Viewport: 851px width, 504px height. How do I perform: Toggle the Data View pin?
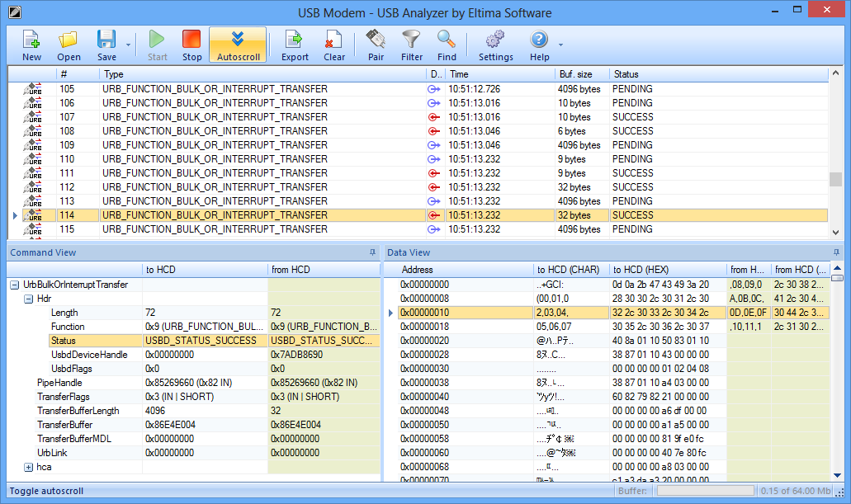tap(837, 252)
